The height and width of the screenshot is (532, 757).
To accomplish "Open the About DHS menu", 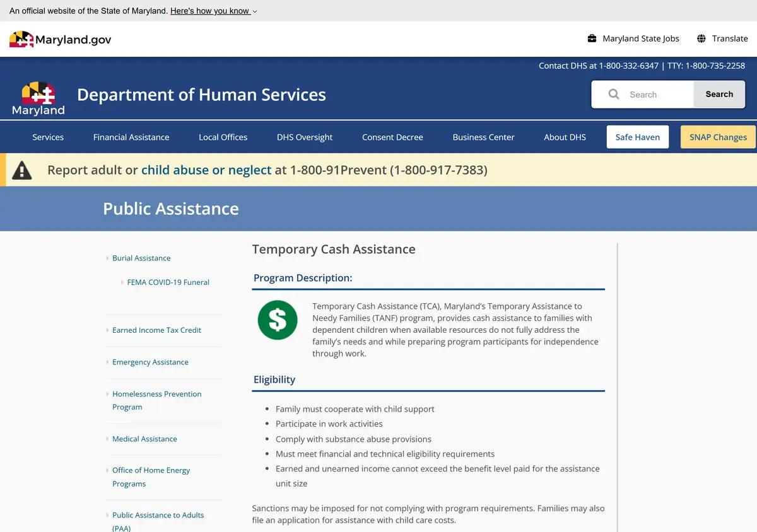I will pyautogui.click(x=565, y=137).
